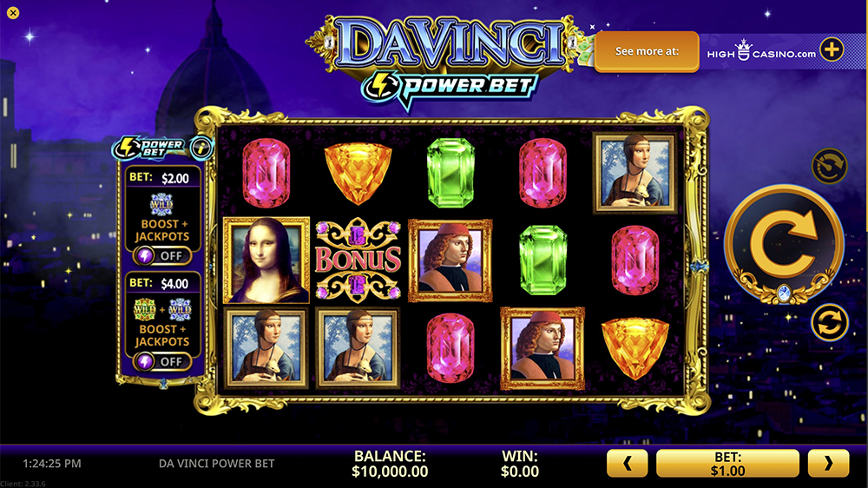Image resolution: width=868 pixels, height=488 pixels.
Task: Open the High5Casino.com link
Action: [761, 51]
